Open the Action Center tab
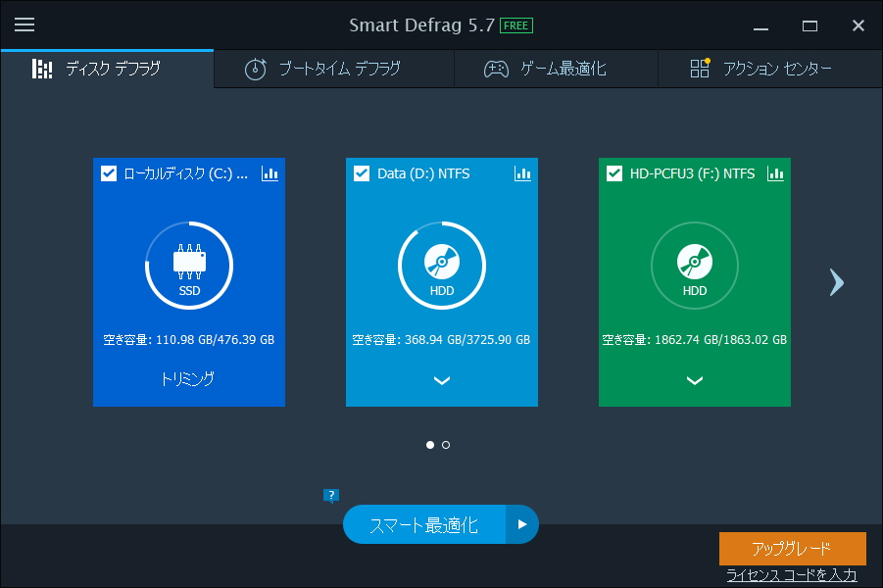Viewport: 883px width, 588px height. tap(774, 69)
